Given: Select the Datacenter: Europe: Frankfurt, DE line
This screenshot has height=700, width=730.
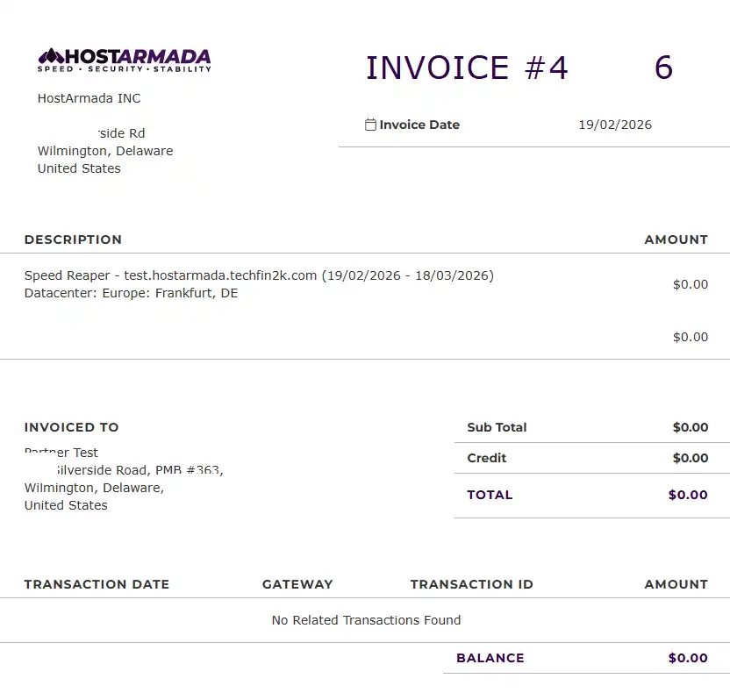Looking at the screenshot, I should point(131,293).
